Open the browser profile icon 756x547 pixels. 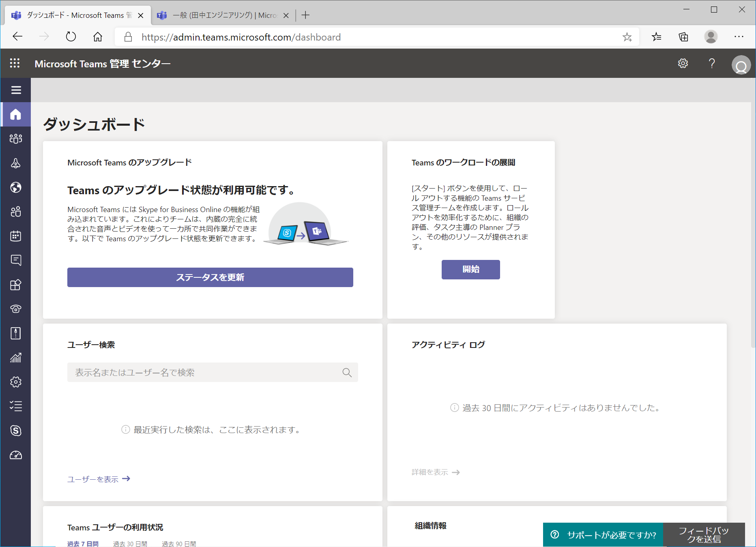[711, 37]
